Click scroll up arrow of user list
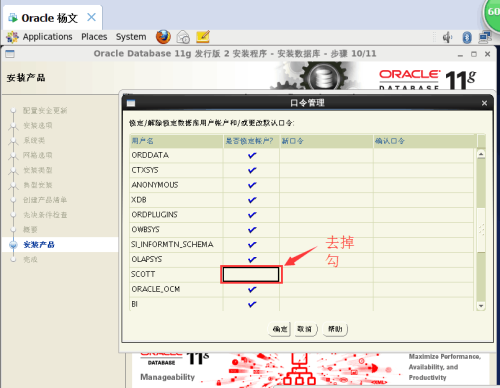The image size is (500, 388). (481, 154)
